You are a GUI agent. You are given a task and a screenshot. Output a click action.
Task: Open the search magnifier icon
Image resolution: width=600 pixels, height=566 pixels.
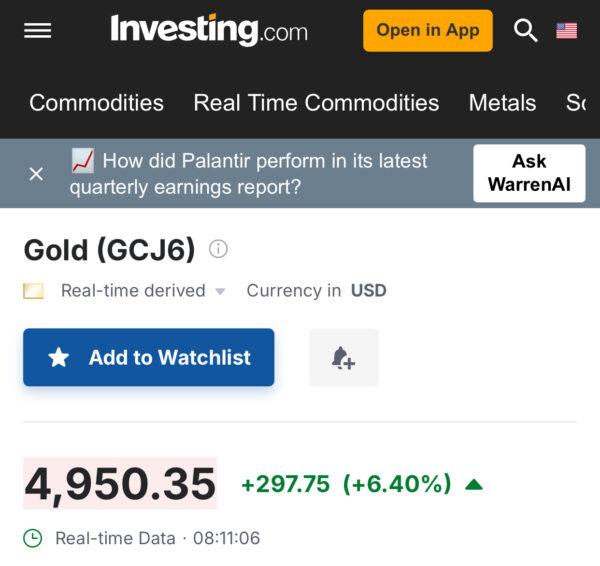pos(526,31)
